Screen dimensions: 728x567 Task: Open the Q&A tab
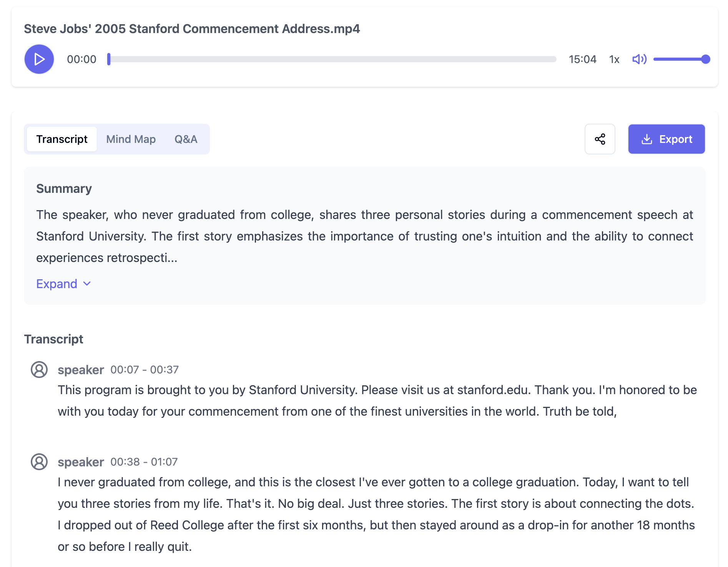(186, 139)
